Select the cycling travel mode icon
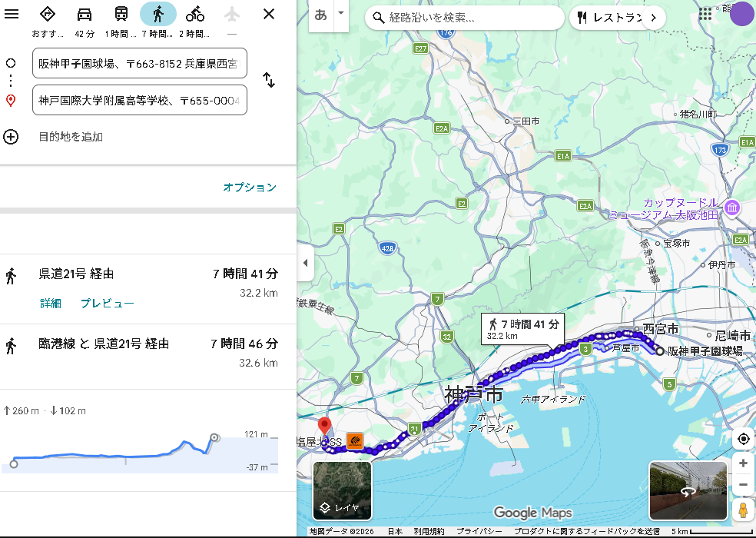Screen dimensions: 756x538 (x=195, y=14)
